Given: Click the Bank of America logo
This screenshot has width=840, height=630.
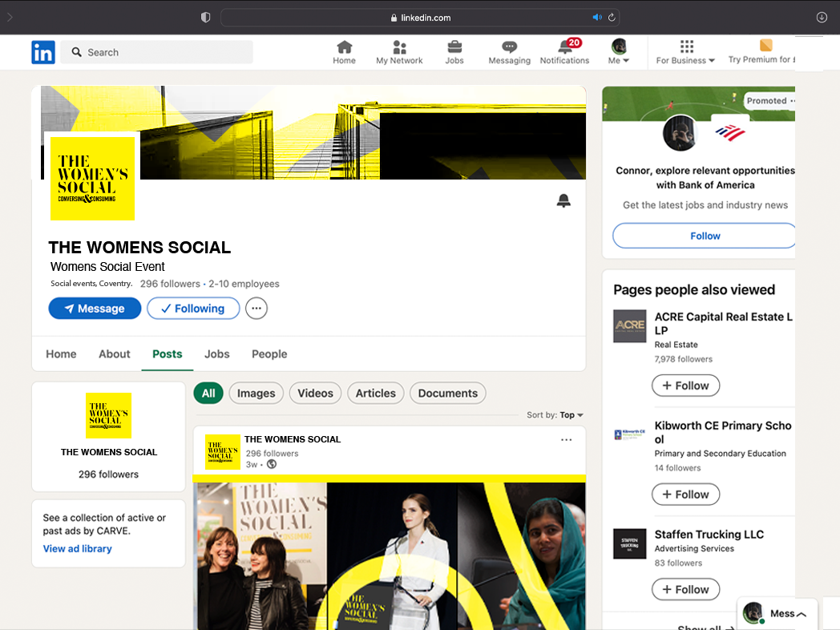Looking at the screenshot, I should coord(729,132).
